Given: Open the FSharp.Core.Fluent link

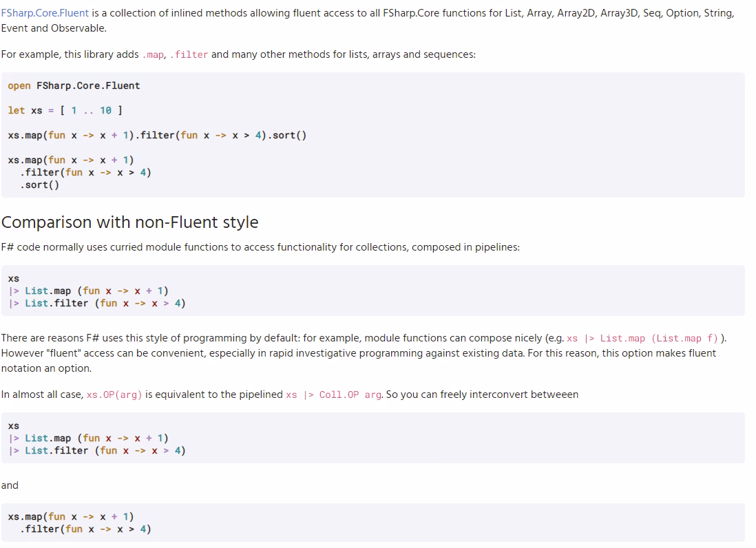Looking at the screenshot, I should (x=45, y=13).
